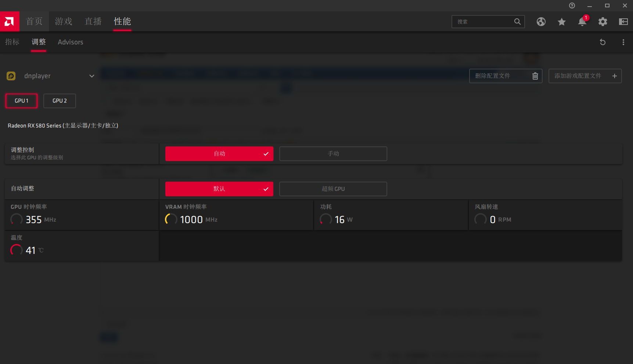This screenshot has height=364, width=633.
Task: Open notifications bell icon
Action: point(582,22)
